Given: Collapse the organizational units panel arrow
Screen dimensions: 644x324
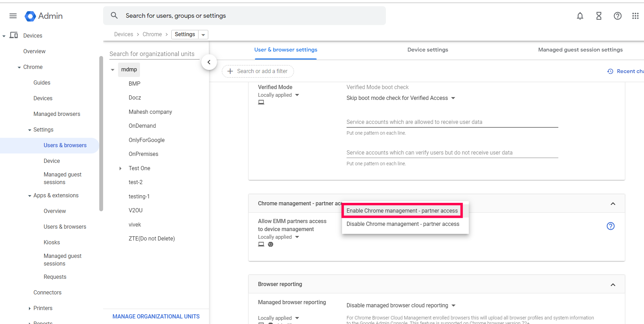Looking at the screenshot, I should coord(209,62).
